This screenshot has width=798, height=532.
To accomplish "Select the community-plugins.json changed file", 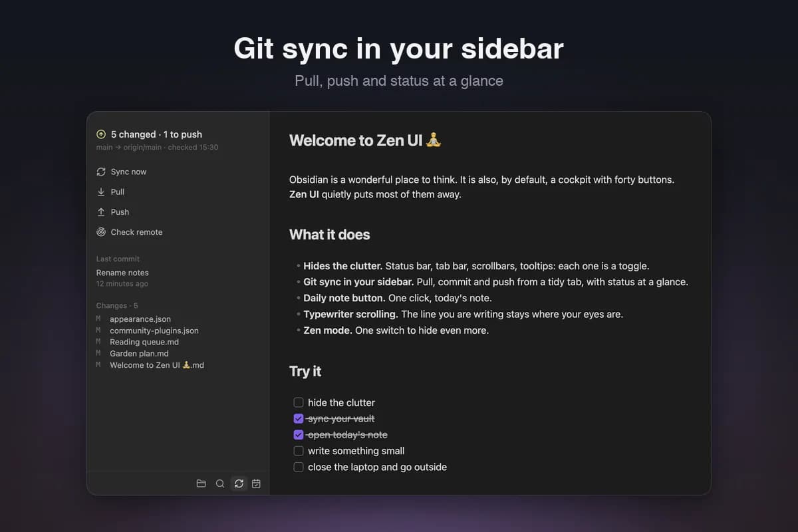I will [x=154, y=331].
